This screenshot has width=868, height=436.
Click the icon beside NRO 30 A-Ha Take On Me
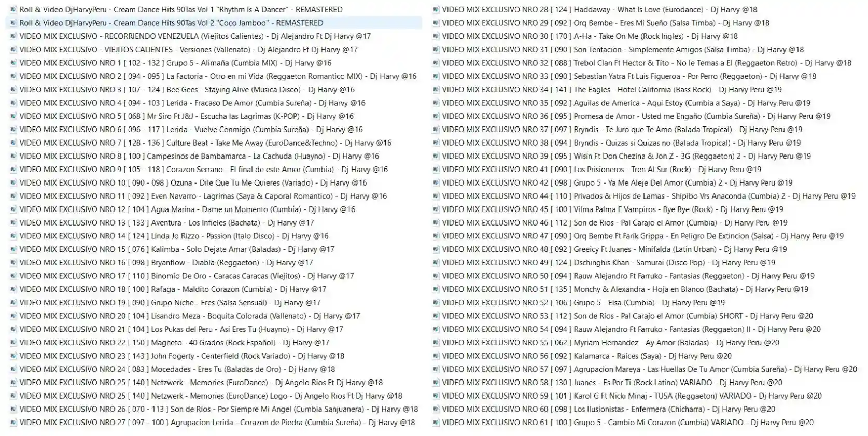[436, 36]
